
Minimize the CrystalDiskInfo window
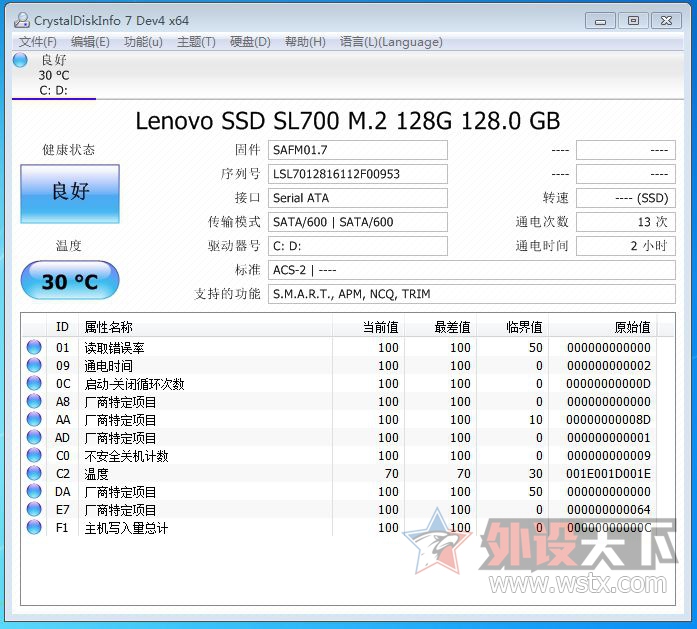point(601,20)
